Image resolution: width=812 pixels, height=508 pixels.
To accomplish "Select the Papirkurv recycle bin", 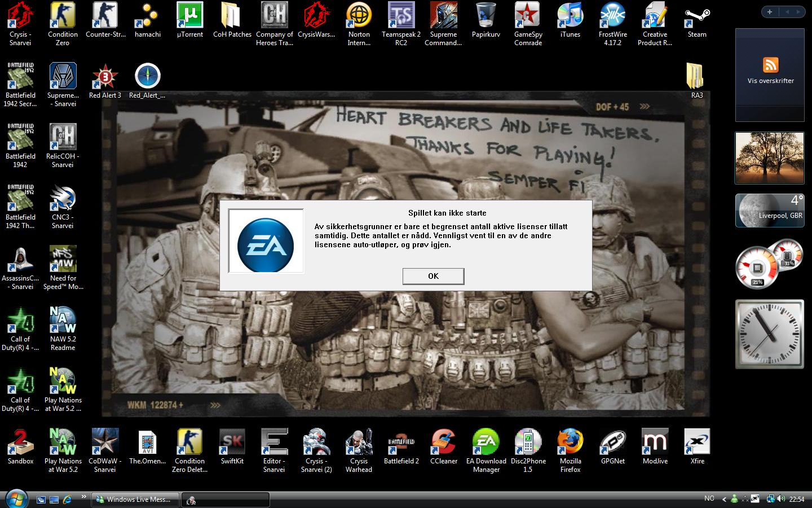I will tap(486, 20).
